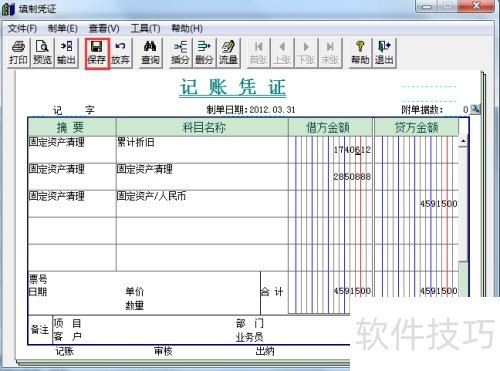
Task: Click the 附单据数 value field
Action: coord(465,109)
